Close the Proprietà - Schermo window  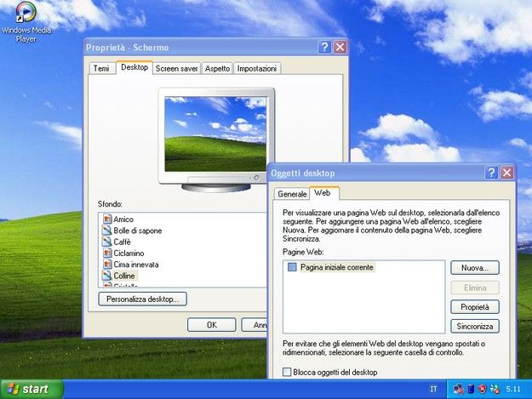tap(340, 47)
